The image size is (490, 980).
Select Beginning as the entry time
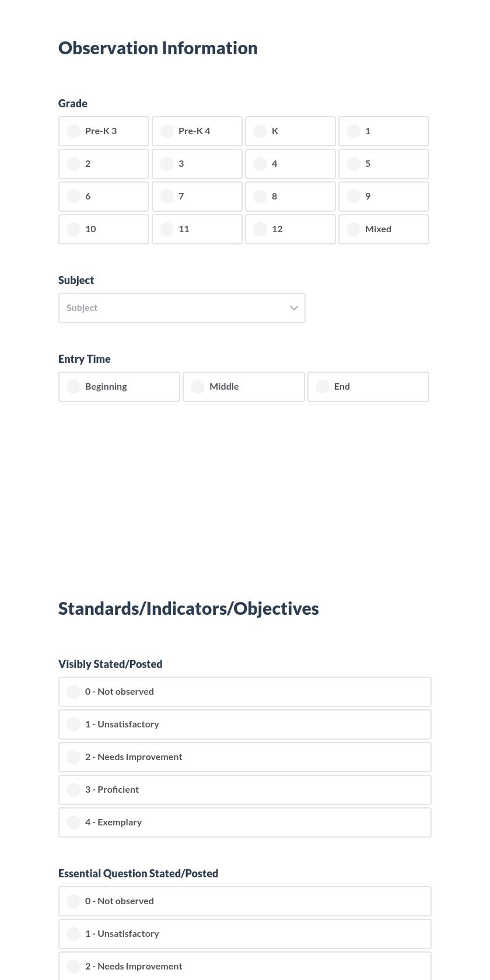tap(119, 386)
